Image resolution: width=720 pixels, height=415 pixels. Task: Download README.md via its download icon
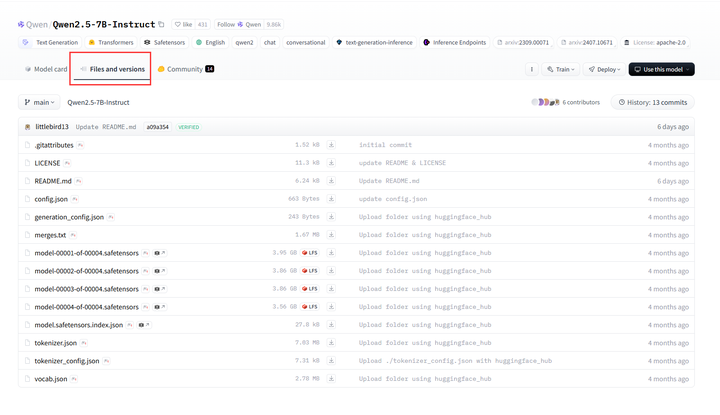pyautogui.click(x=331, y=181)
